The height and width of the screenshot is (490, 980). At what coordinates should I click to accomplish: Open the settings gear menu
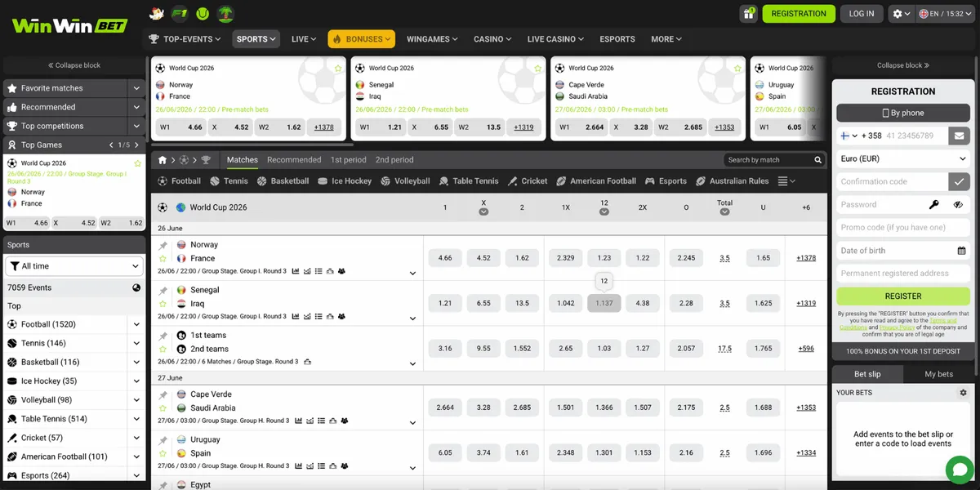tap(901, 14)
